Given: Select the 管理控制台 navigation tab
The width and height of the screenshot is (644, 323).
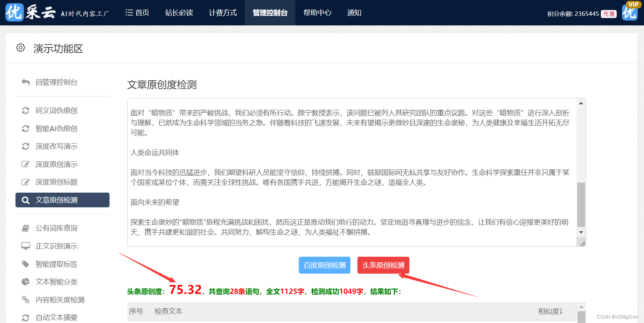Looking at the screenshot, I should tap(270, 13).
